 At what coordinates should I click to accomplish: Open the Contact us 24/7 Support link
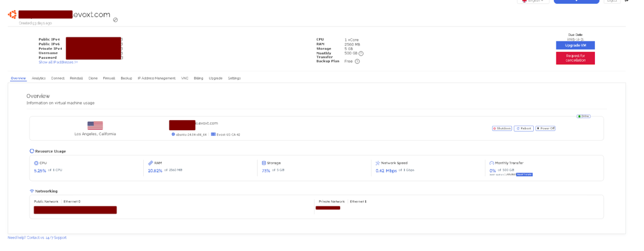(46, 238)
